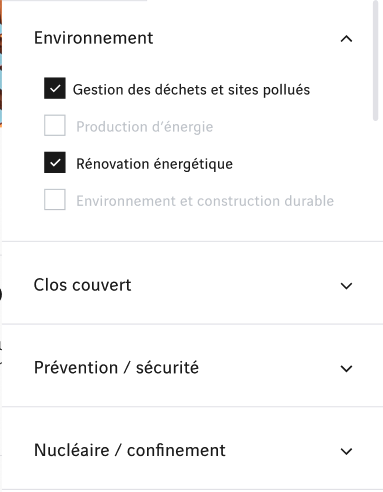Screen dimensions: 383x492
Task: Click Environnement et construction durable label
Action: click(x=205, y=201)
